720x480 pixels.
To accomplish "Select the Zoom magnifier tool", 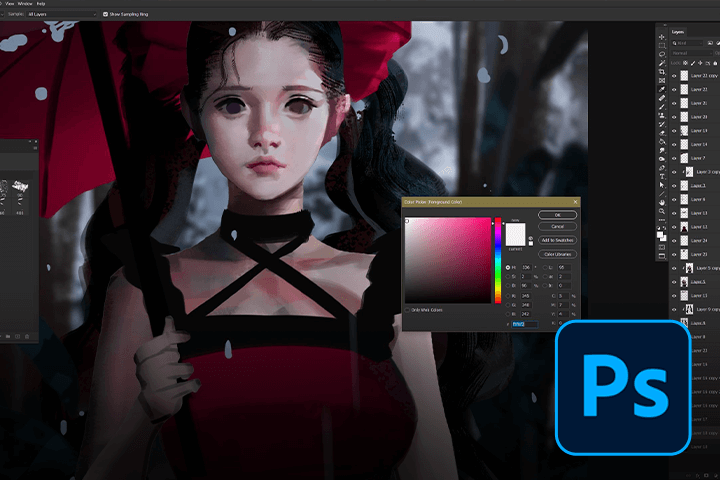I will (x=662, y=211).
